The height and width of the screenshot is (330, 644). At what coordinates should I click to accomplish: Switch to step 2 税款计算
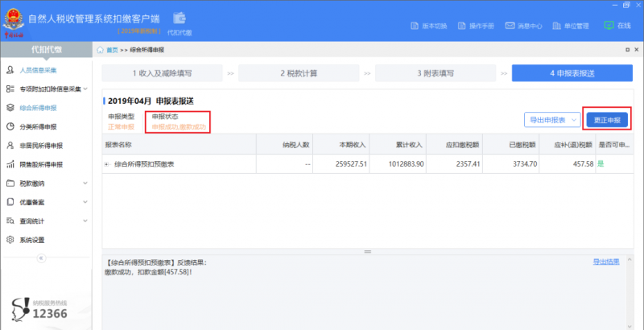click(299, 73)
